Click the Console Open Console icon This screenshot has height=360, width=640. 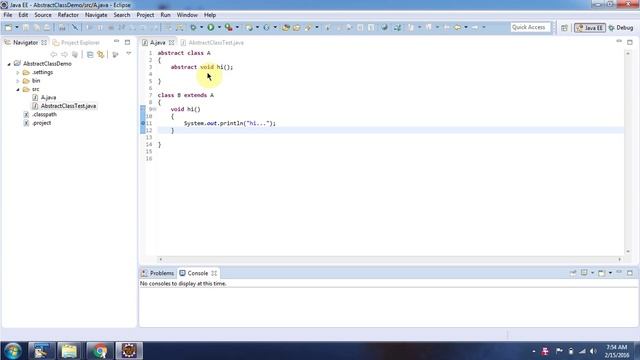click(x=602, y=273)
